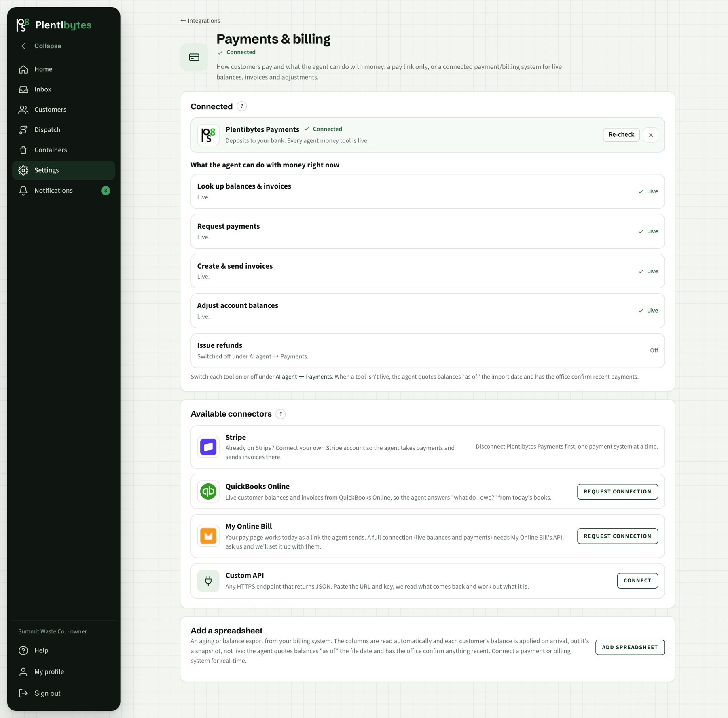Screen dimensions: 728x718
Task: Click the Look up balances & invoices row
Action: point(427,191)
